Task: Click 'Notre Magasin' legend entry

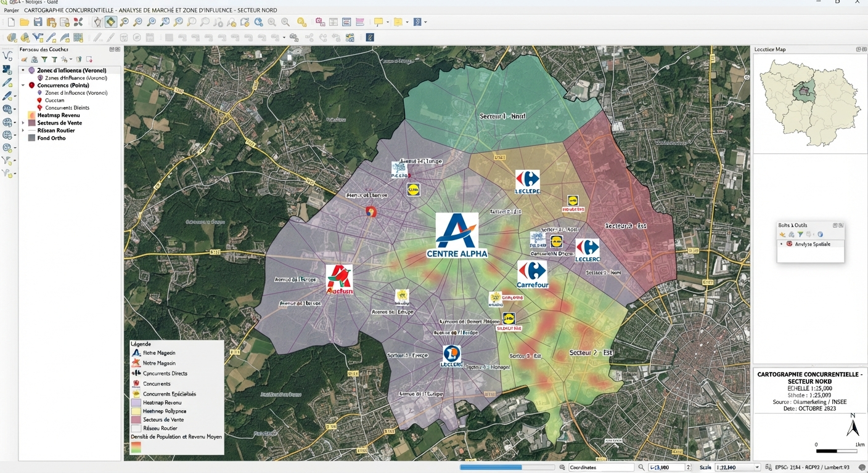Action: (159, 363)
